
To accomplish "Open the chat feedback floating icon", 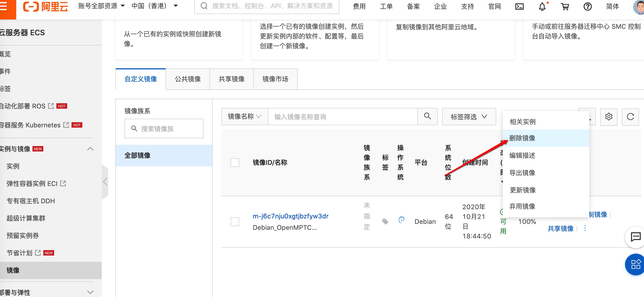I will (x=635, y=237).
